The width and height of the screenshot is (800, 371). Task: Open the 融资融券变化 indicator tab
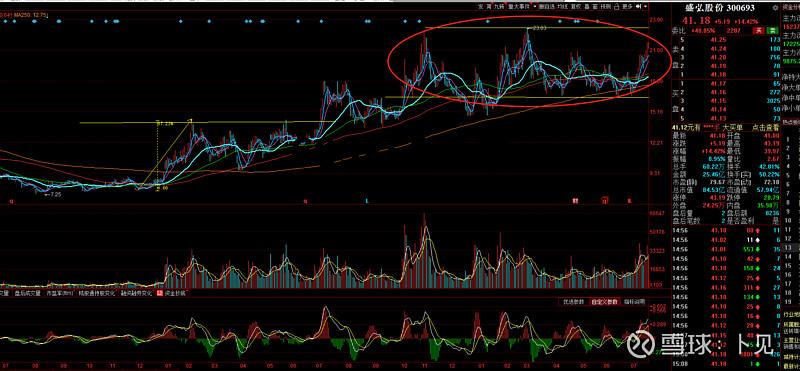coord(136,294)
